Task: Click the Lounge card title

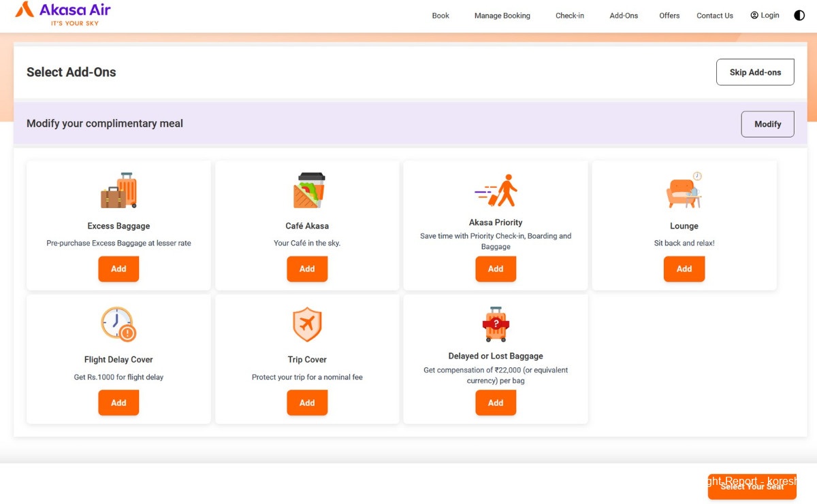Action: click(684, 226)
